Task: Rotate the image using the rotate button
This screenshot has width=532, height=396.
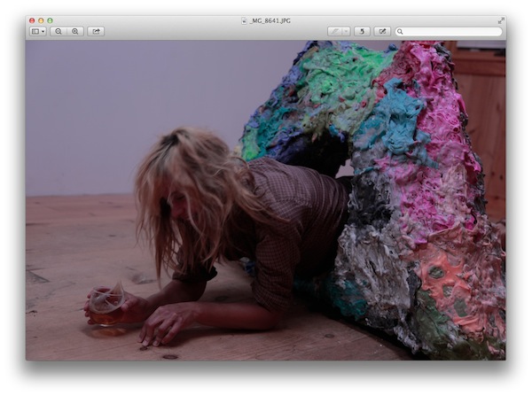Action: (363, 31)
